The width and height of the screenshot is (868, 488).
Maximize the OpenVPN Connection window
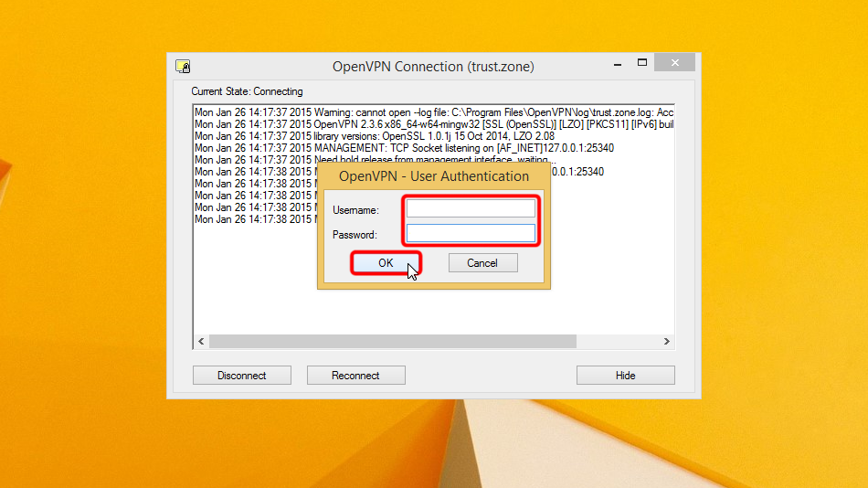pyautogui.click(x=642, y=63)
